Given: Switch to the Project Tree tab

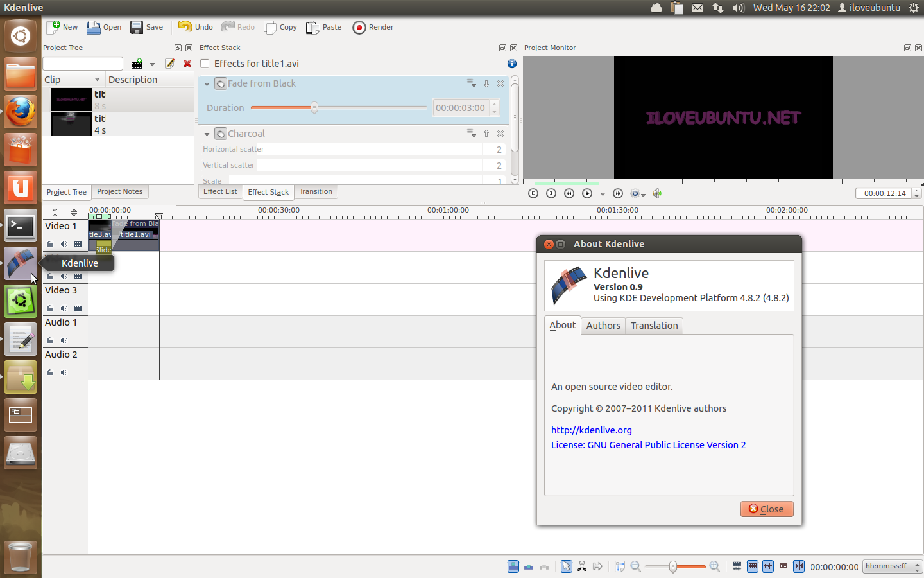Looking at the screenshot, I should (66, 192).
